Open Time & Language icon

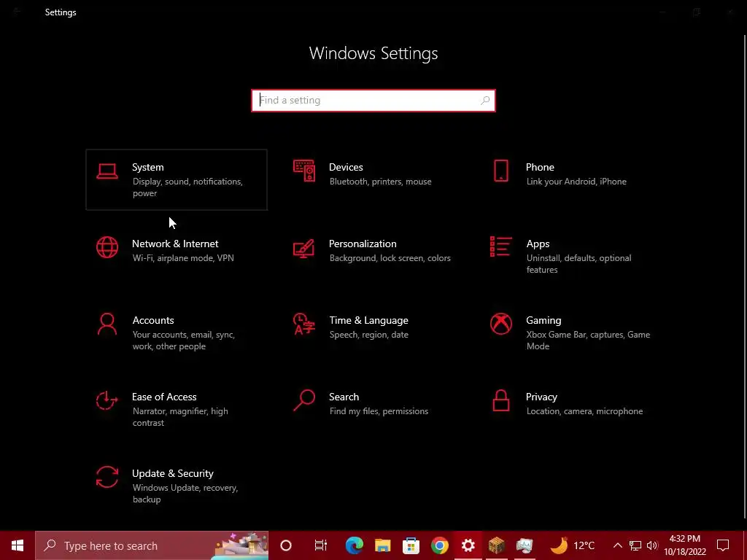click(x=304, y=324)
